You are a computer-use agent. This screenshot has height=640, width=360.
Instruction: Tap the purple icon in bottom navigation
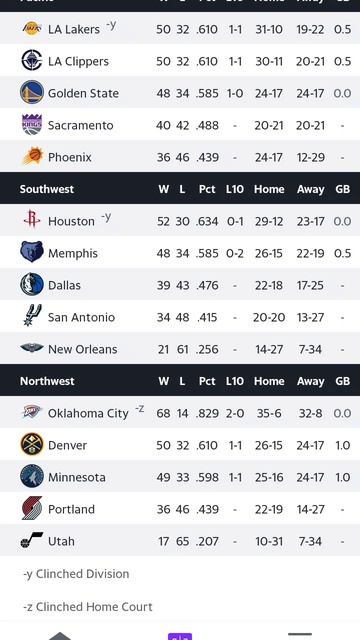click(180, 636)
